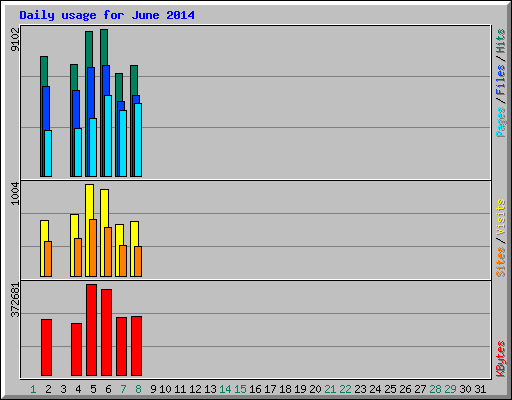The image size is (512, 400).
Task: Click the red "KBytes" legend label
Action: pos(500,359)
